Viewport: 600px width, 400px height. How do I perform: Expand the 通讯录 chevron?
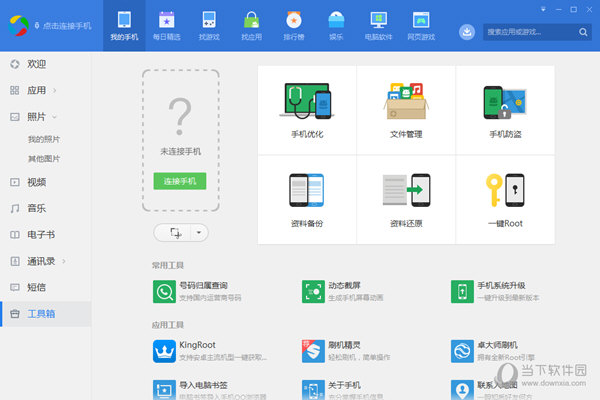tap(64, 261)
